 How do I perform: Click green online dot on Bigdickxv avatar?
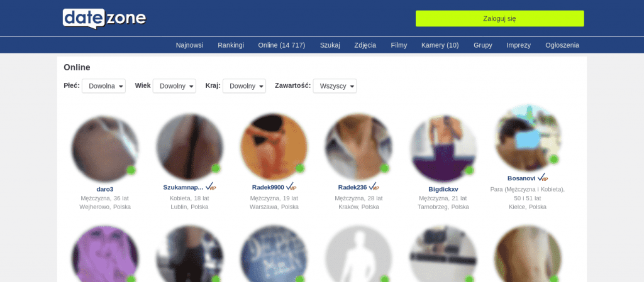tap(469, 170)
